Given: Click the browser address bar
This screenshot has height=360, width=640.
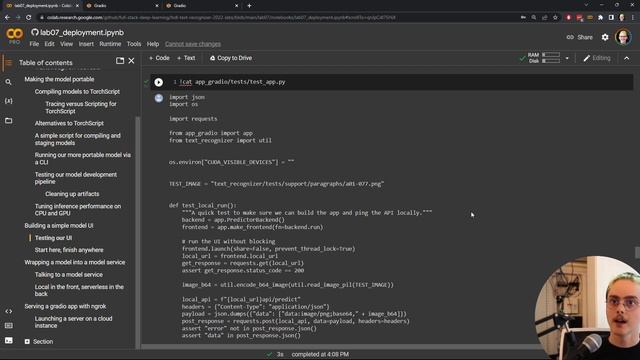Looking at the screenshot, I should click(x=278, y=18).
